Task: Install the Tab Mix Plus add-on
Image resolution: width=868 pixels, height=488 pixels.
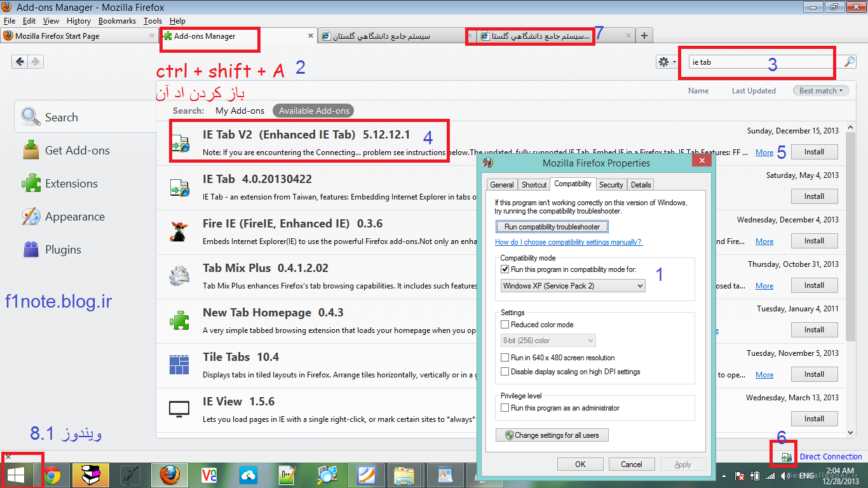Action: point(814,285)
